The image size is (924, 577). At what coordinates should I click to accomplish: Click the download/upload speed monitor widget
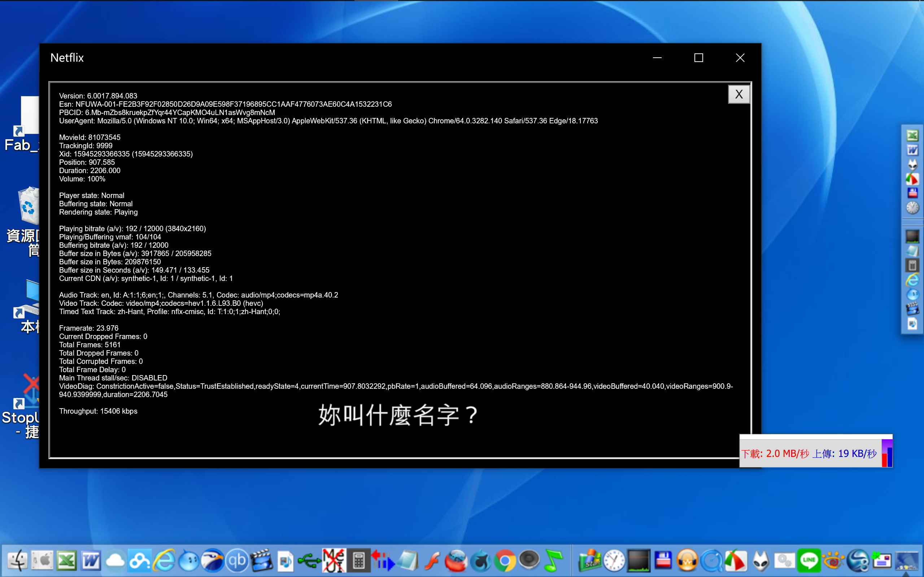pyautogui.click(x=810, y=453)
